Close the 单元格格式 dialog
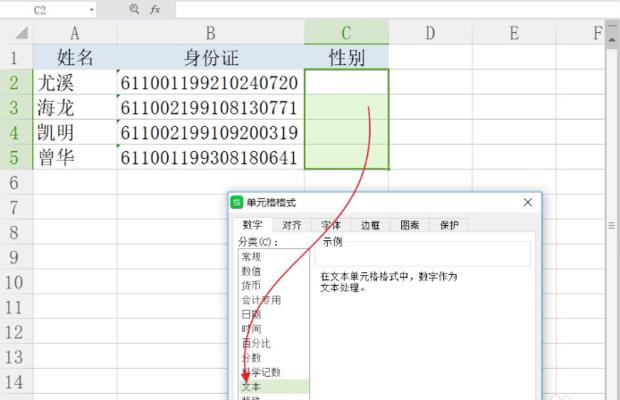 point(527,202)
